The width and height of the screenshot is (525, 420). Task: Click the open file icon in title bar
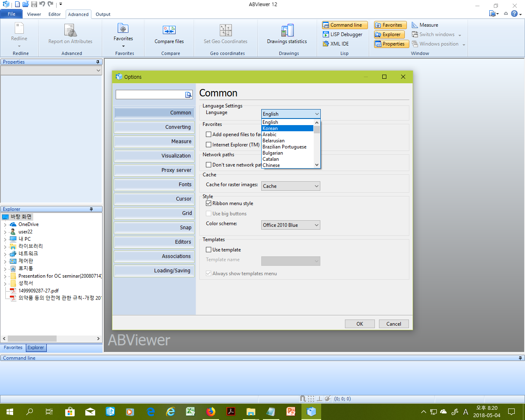point(25,4)
